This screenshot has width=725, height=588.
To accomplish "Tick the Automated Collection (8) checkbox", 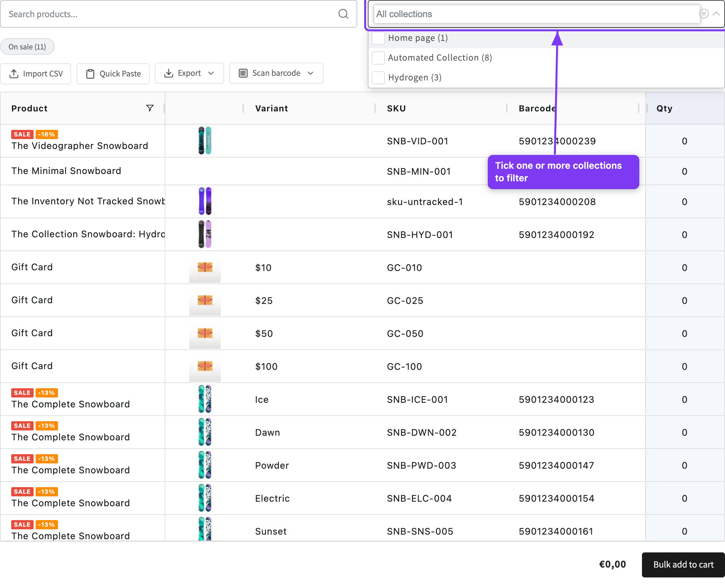I will click(x=378, y=58).
